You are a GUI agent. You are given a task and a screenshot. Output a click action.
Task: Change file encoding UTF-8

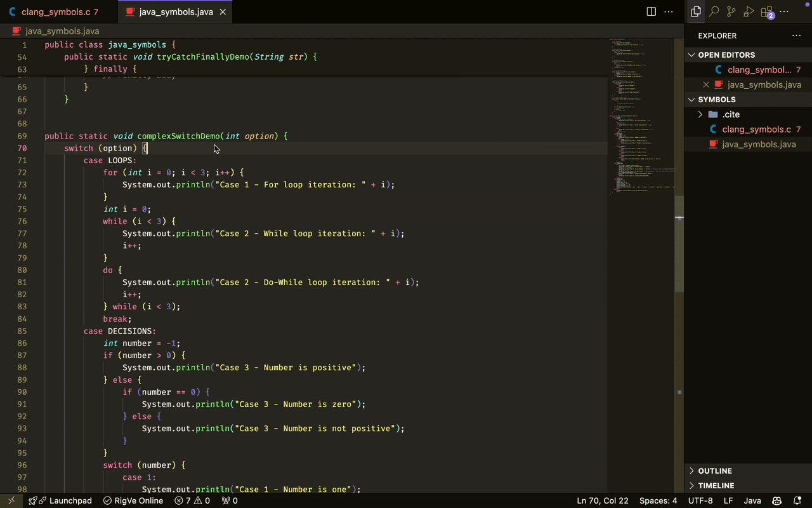point(700,500)
